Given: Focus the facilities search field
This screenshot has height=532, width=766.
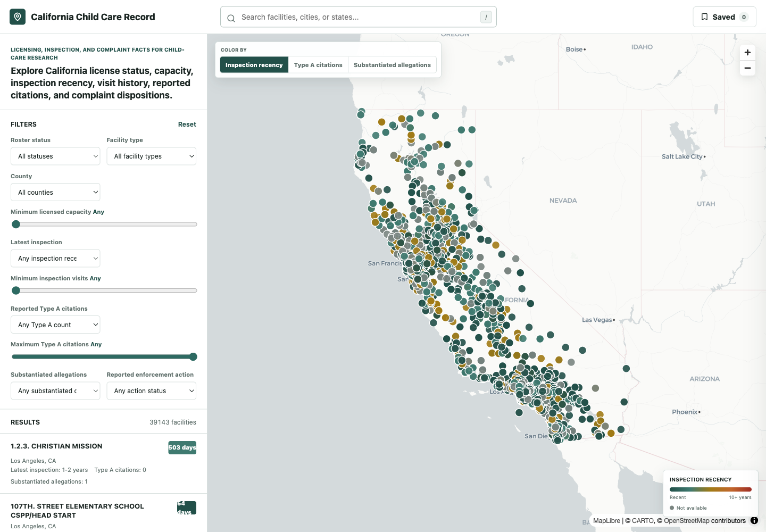Looking at the screenshot, I should click(x=359, y=17).
